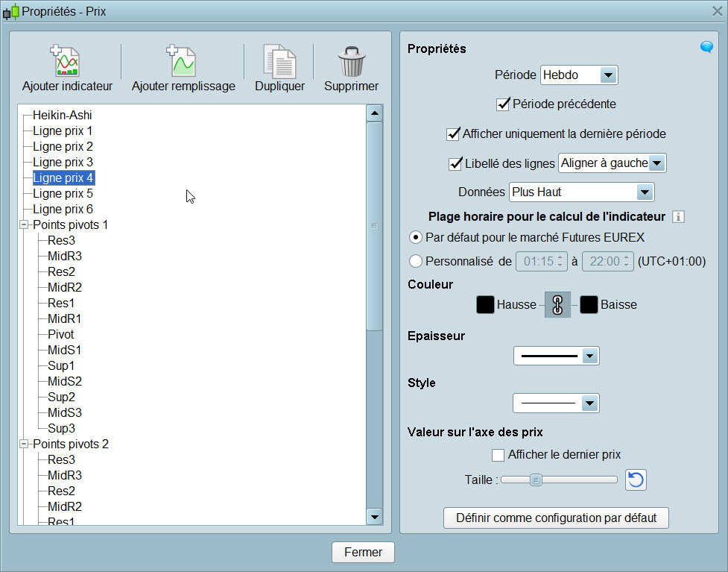Click the list's vertical scrollbar thumb
This screenshot has width=728, height=572.
tap(374, 226)
